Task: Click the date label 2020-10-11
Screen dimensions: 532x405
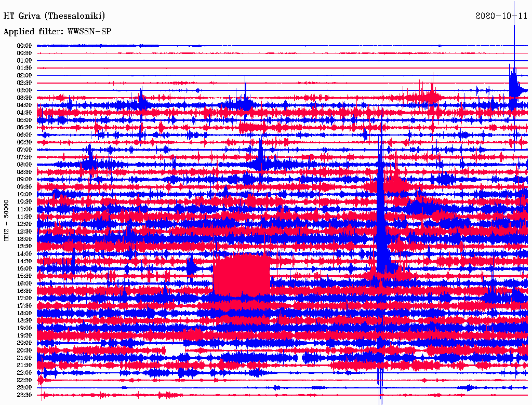Action: point(501,16)
